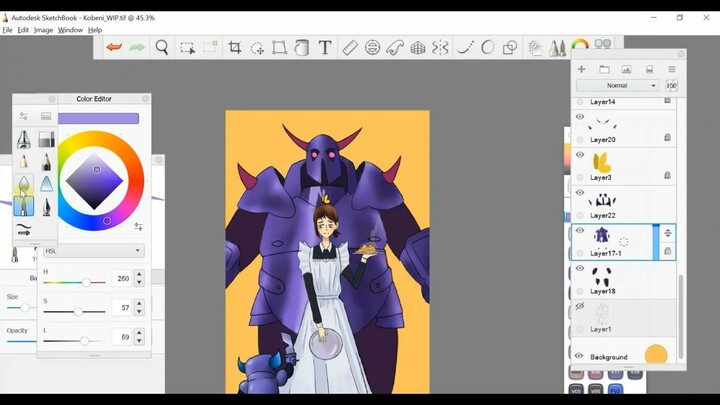This screenshot has width=720, height=405.
Task: Show the hidden Layer1
Action: pyautogui.click(x=579, y=306)
